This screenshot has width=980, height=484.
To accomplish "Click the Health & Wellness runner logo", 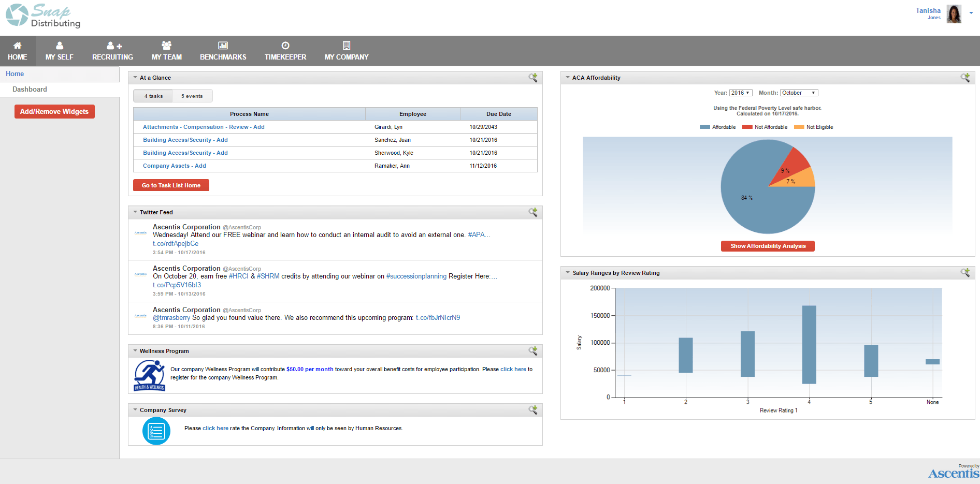I will 150,375.
